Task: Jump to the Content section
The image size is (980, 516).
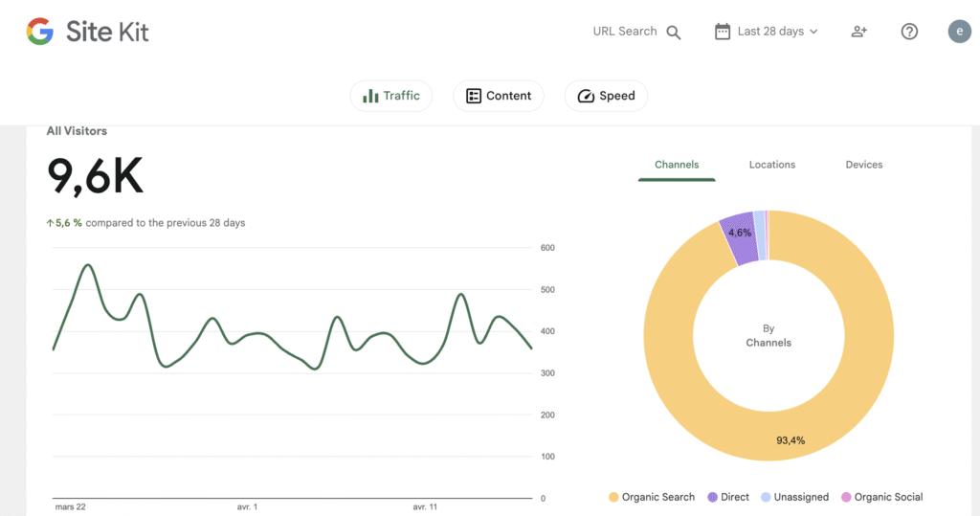Action: tap(499, 96)
